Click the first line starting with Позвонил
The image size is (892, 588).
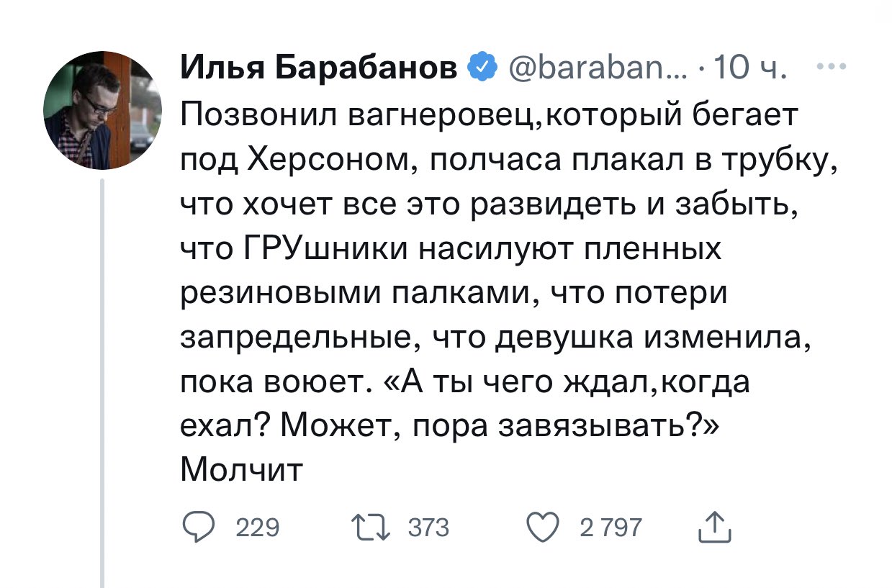click(x=489, y=117)
